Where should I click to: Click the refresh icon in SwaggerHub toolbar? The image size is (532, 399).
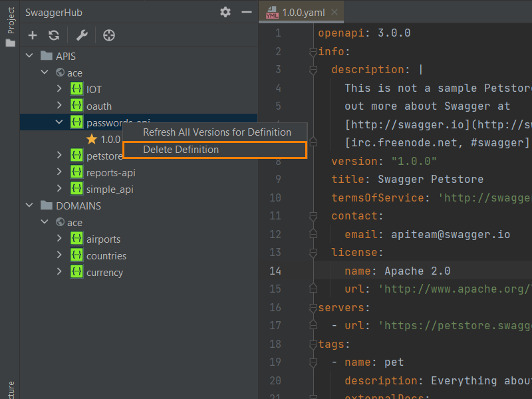coord(54,35)
